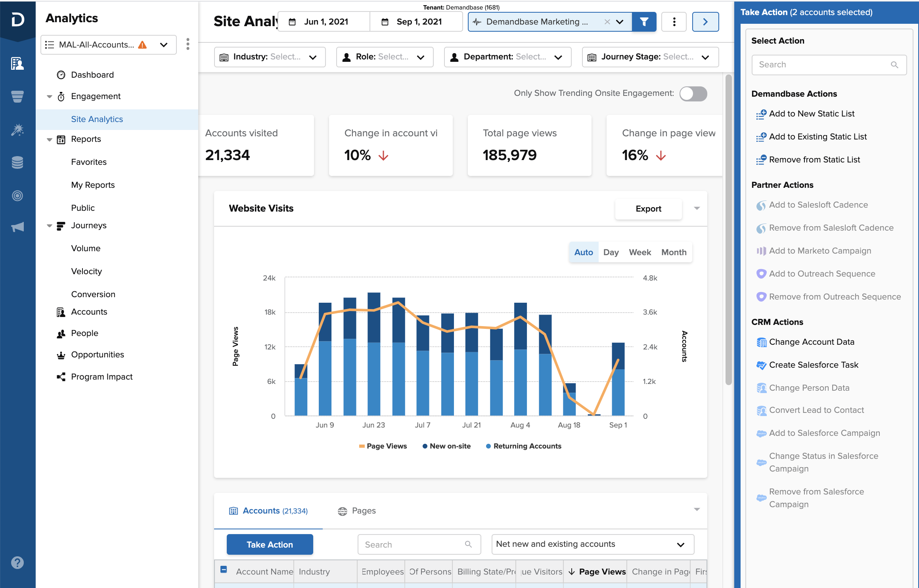
Task: Toggle the Page Views legend swatch
Action: 362,446
